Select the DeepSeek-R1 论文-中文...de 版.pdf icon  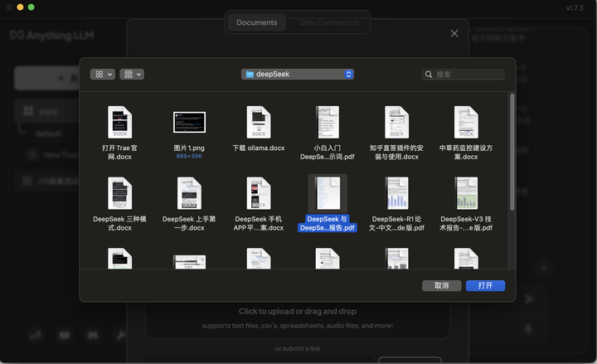pos(396,193)
